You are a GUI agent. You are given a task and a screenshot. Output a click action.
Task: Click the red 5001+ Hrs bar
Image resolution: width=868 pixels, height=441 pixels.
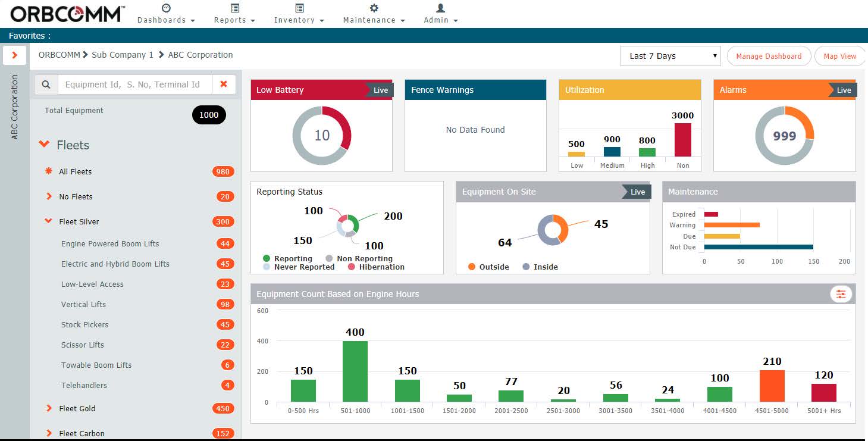point(823,393)
